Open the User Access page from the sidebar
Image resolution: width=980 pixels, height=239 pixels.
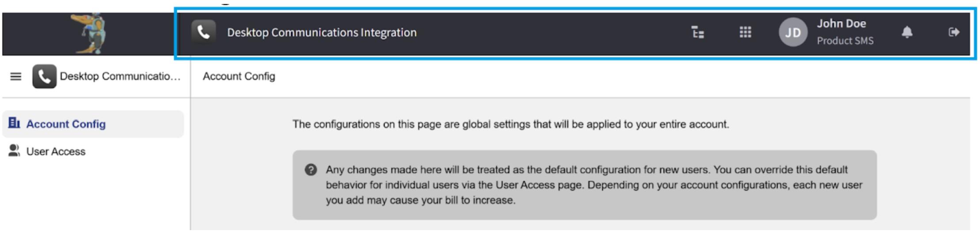[56, 151]
